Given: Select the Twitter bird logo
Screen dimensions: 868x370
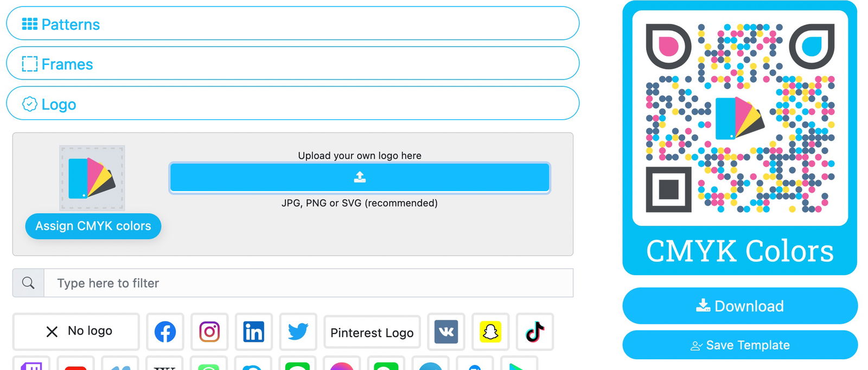Looking at the screenshot, I should pyautogui.click(x=298, y=331).
